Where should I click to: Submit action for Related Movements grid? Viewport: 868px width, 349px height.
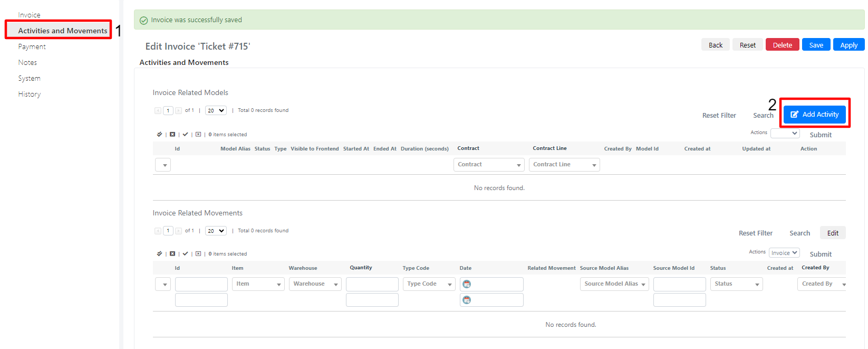pos(821,254)
